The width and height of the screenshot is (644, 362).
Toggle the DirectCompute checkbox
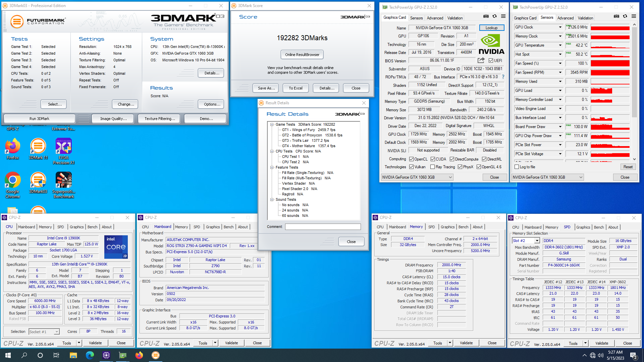[x=452, y=159]
